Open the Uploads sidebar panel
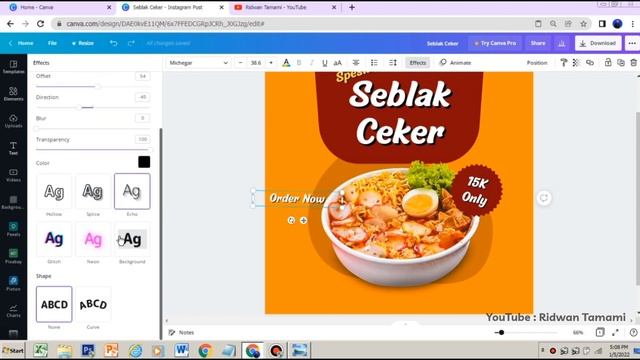 point(13,121)
